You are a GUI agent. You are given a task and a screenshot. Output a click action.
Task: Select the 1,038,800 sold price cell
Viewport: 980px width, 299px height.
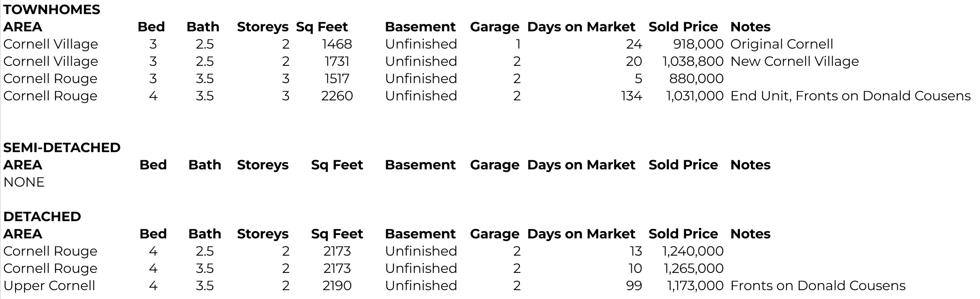(693, 61)
